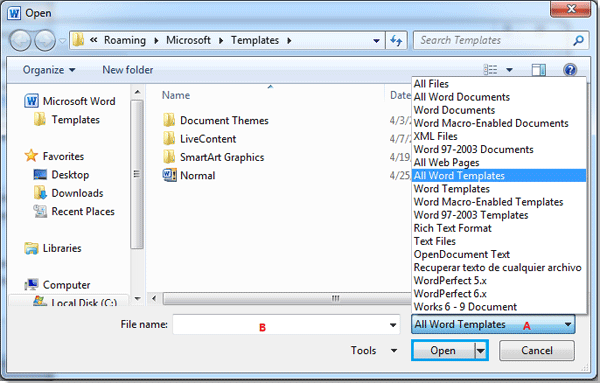Screen dimensions: 600x383
Task: Toggle the preview pane icon
Action: 538,70
